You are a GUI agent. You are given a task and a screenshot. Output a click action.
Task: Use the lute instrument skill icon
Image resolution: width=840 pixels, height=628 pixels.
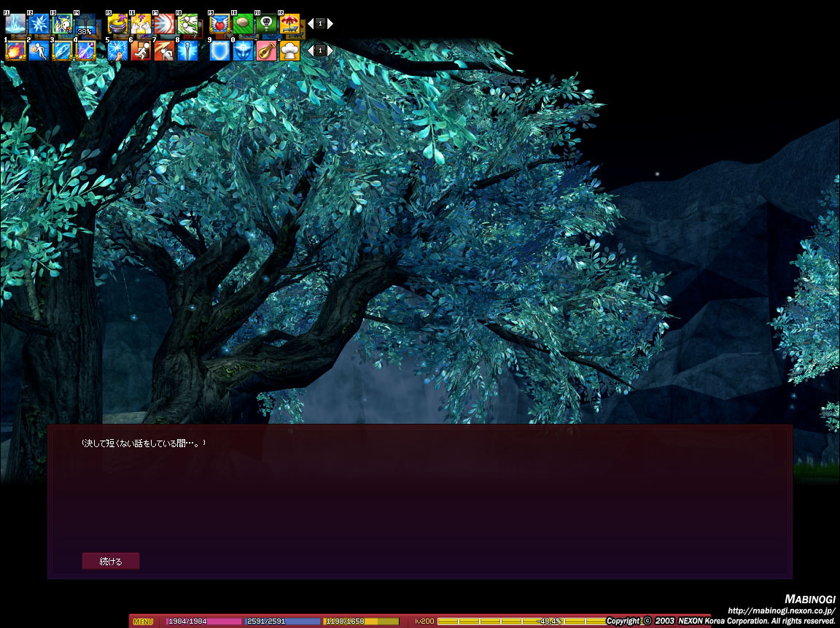266,50
